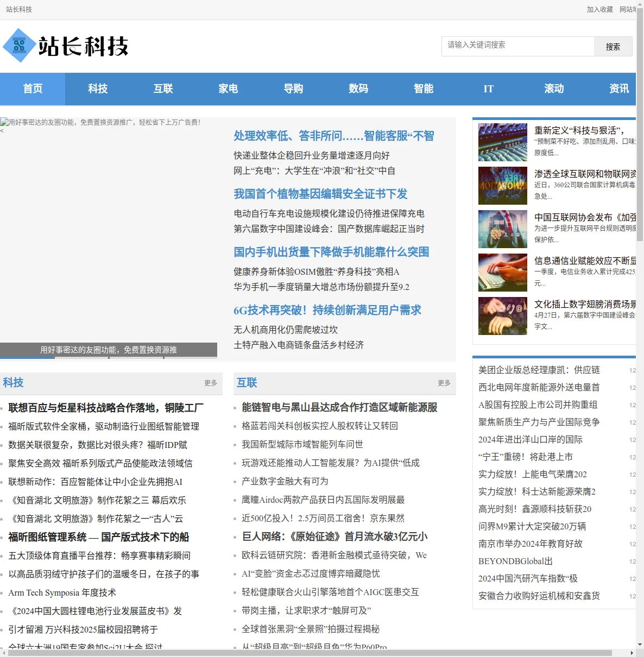Open the 首页 navigation tab

tap(33, 89)
